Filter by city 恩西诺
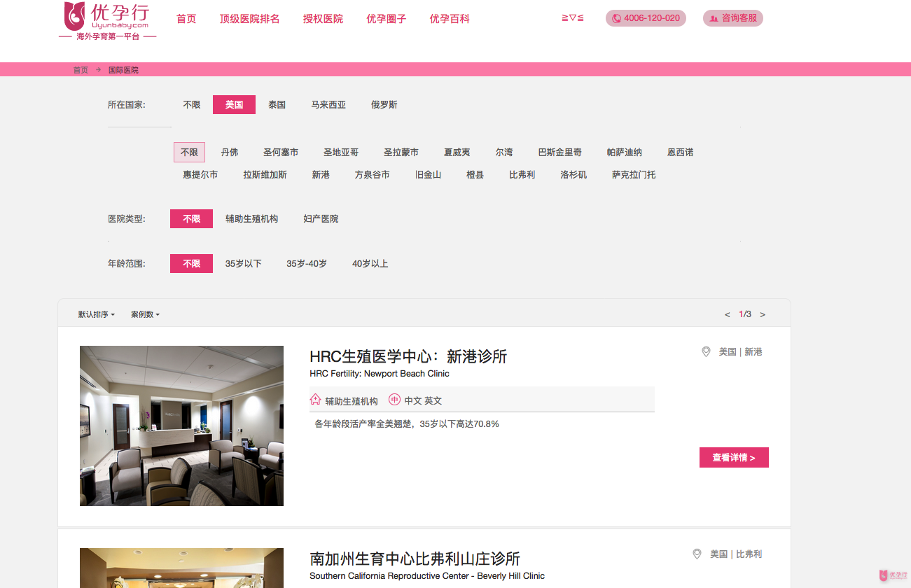Screen dimensions: 911x588 [681, 153]
